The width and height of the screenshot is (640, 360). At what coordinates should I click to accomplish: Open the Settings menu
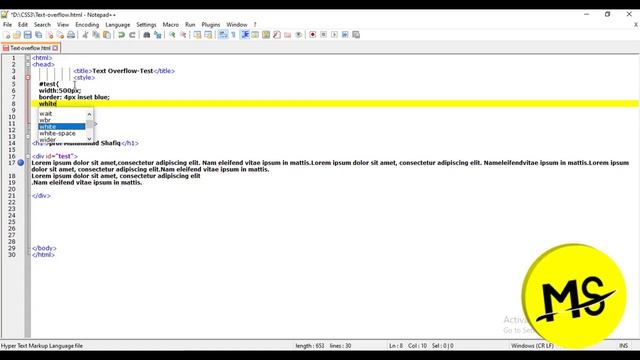pos(146,25)
